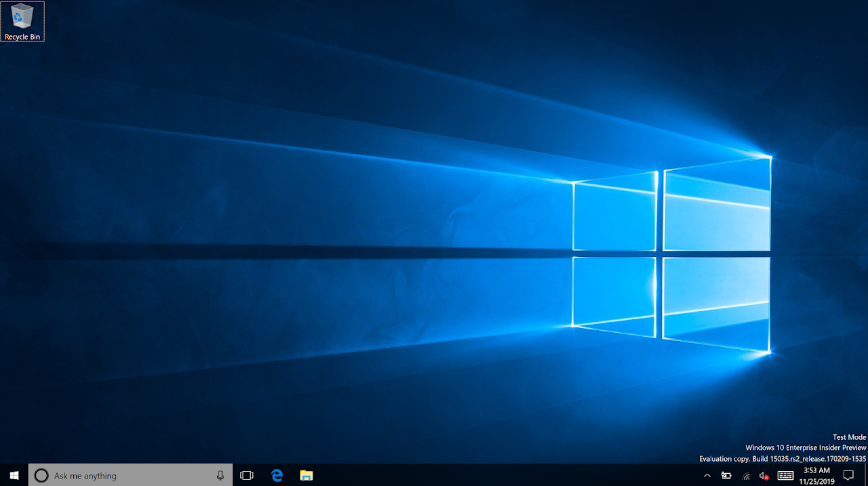
Task: Launch Microsoft Edge from the taskbar
Action: tap(277, 476)
